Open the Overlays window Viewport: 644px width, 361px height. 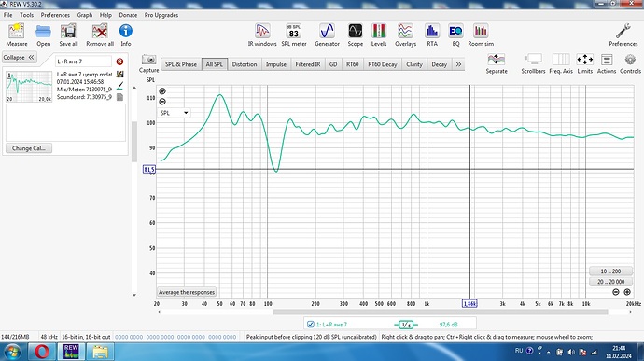pos(405,35)
